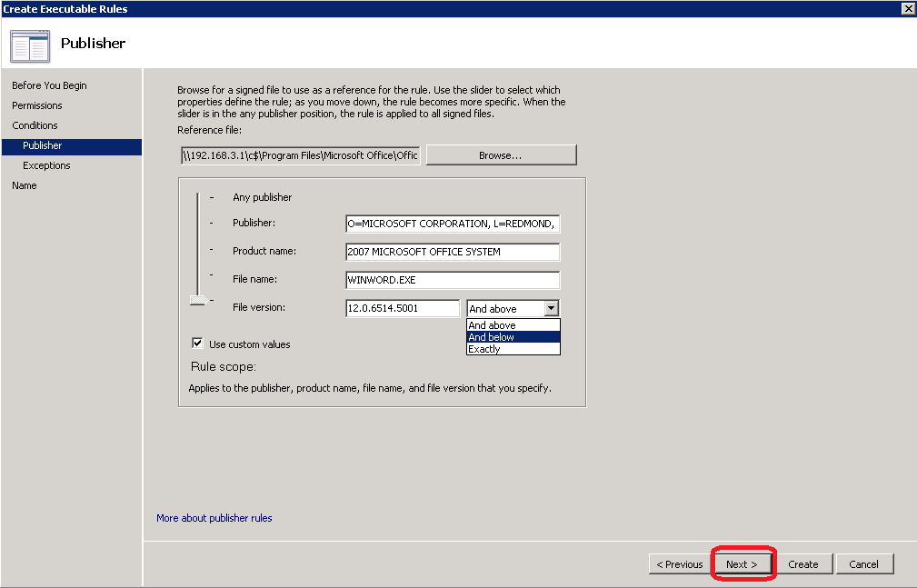Click the Next > button
The height and width of the screenshot is (588, 917).
[742, 564]
